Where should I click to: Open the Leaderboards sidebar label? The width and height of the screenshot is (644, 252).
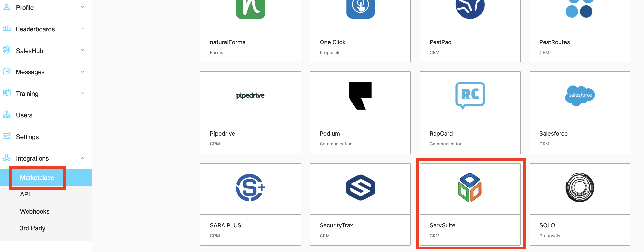pos(35,29)
